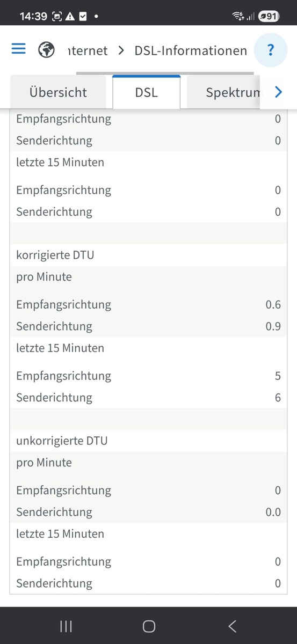The width and height of the screenshot is (297, 644).
Task: Tap the 0.6 Empfangsrichtung value
Action: point(273,304)
